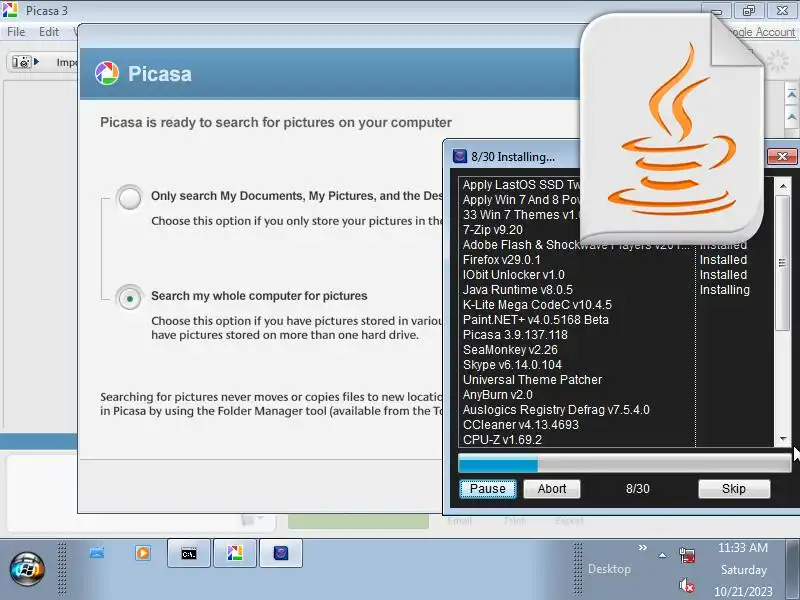Open the Edit menu in Picasa
The image size is (800, 600).
pyautogui.click(x=49, y=32)
